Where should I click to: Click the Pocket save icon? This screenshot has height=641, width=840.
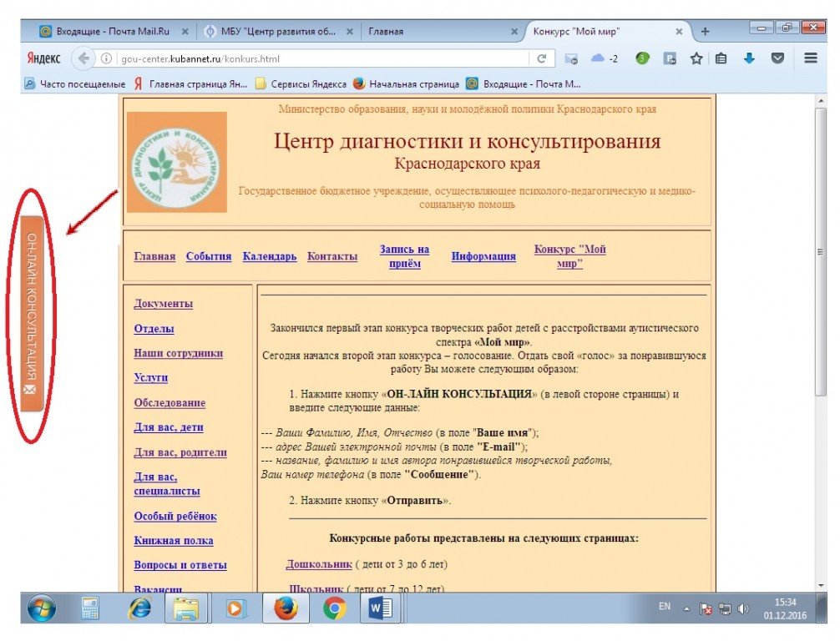pos(777,58)
